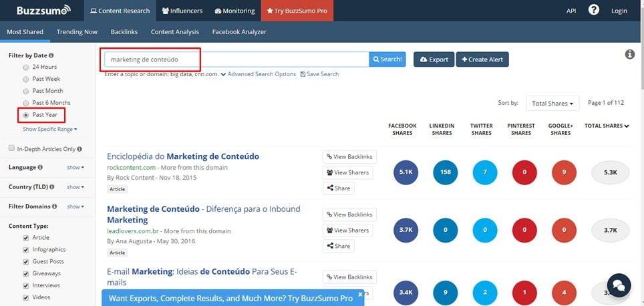The image size is (644, 306).
Task: Click Filter by Date info icon
Action: tap(51, 55)
